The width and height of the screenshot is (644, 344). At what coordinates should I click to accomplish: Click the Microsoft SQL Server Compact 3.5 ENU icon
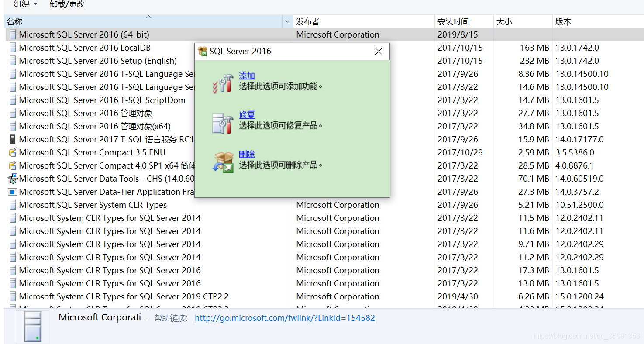(12, 152)
